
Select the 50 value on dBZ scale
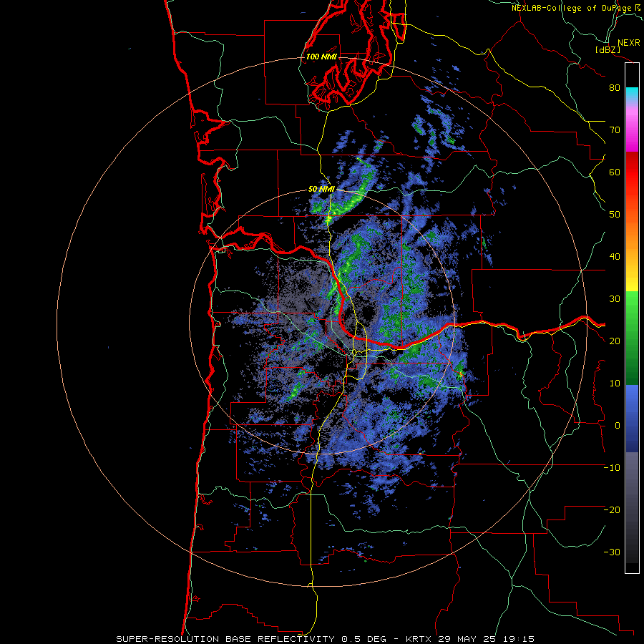(615, 215)
